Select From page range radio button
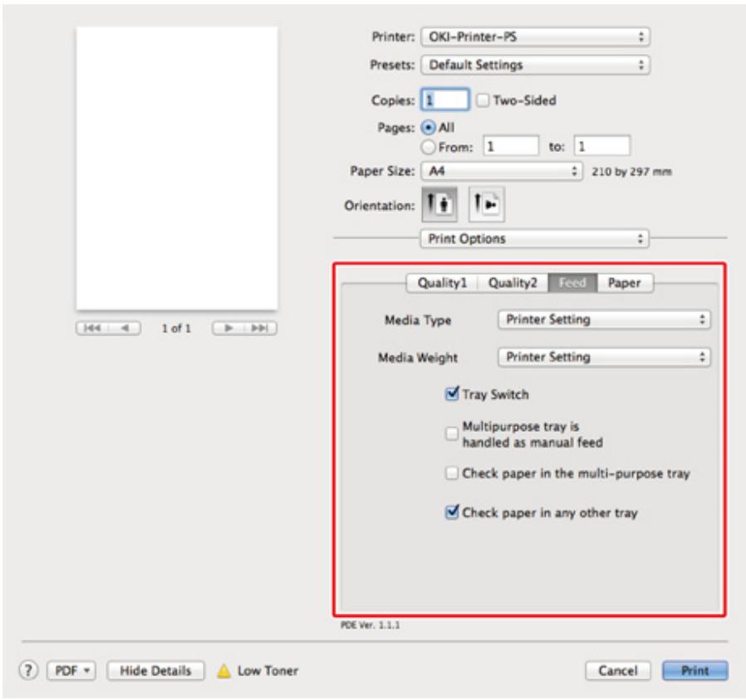This screenshot has width=746, height=700. pos(428,147)
